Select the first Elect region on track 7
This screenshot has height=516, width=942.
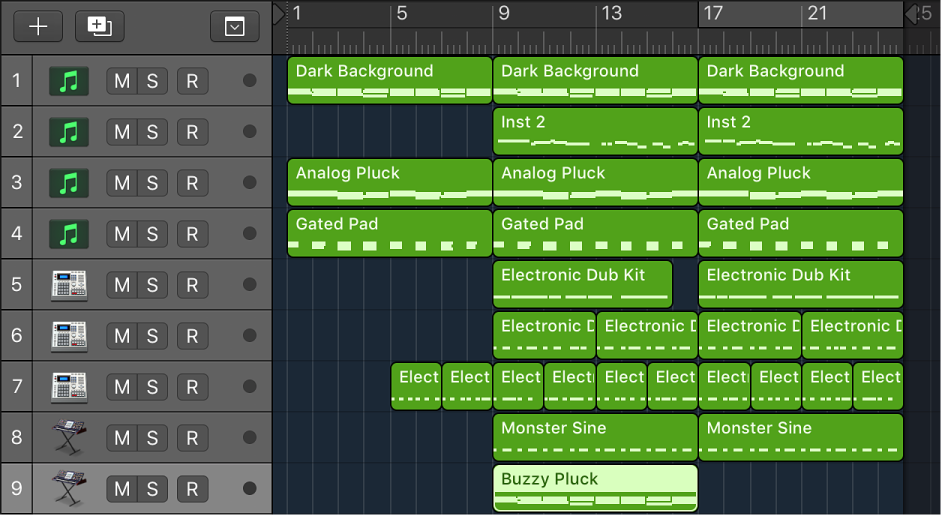(416, 387)
